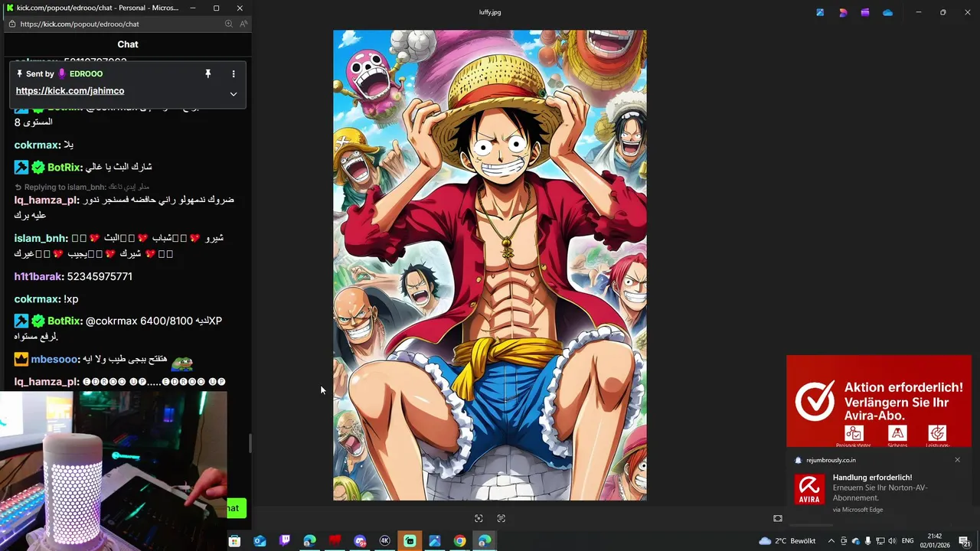Viewport: 980px width, 551px height.
Task: Open the pinned kick.com/jahimco link
Action: tap(70, 91)
